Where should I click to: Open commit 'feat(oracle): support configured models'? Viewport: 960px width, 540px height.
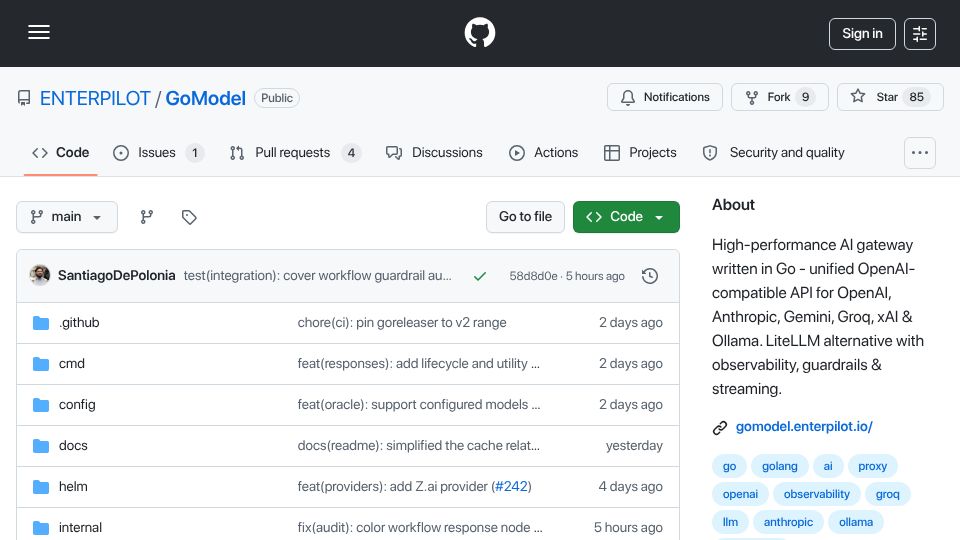pyautogui.click(x=419, y=405)
